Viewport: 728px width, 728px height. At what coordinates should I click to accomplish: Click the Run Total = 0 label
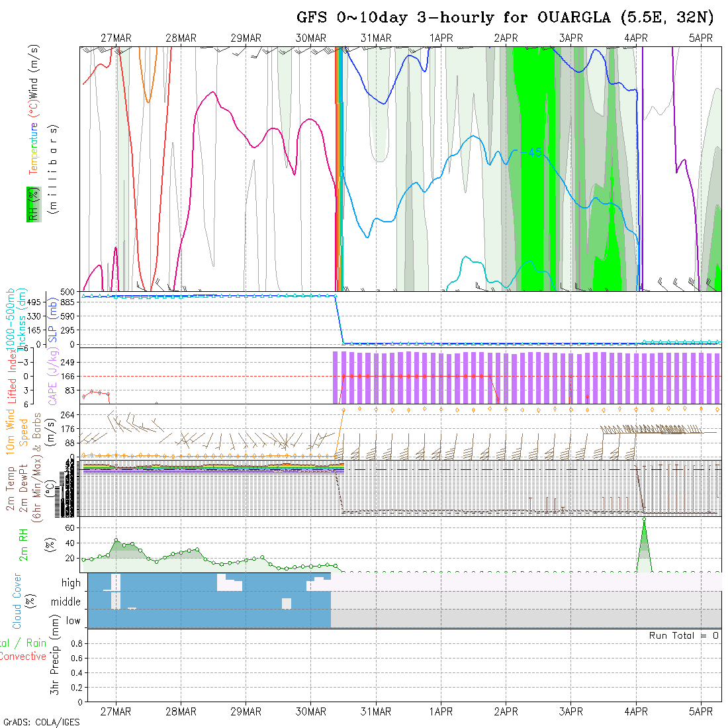pos(684,635)
